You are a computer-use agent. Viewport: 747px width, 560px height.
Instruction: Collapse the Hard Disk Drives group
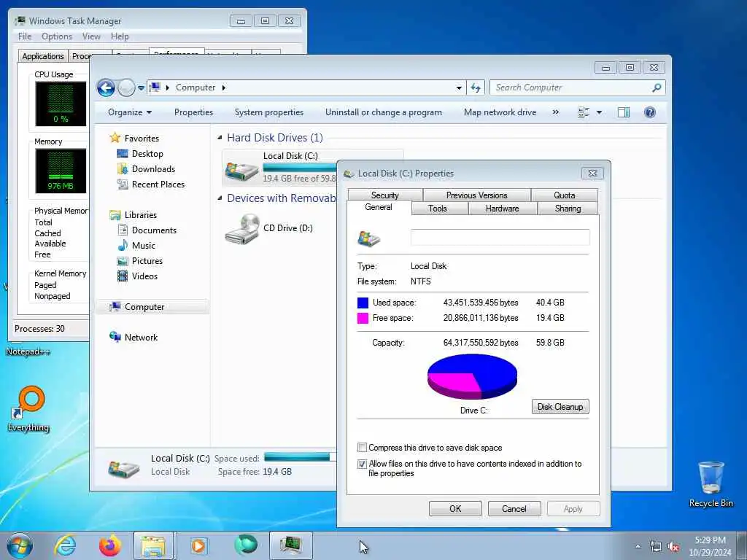pyautogui.click(x=220, y=138)
